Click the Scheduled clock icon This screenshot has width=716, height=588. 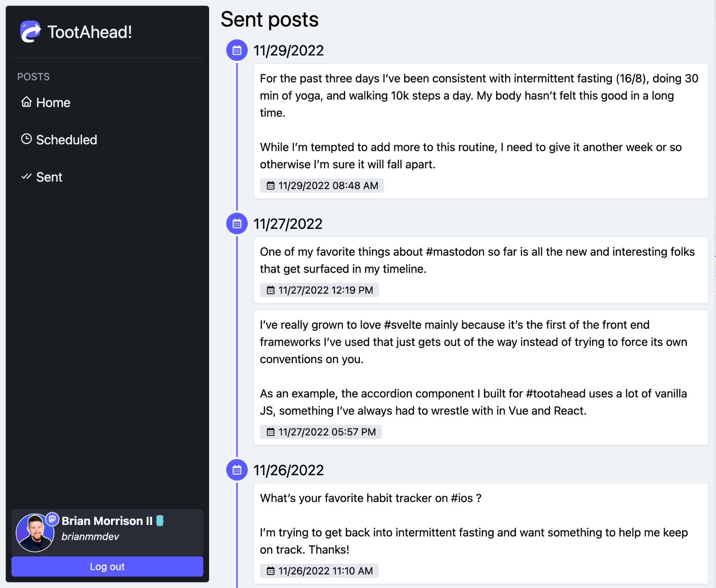coord(27,139)
